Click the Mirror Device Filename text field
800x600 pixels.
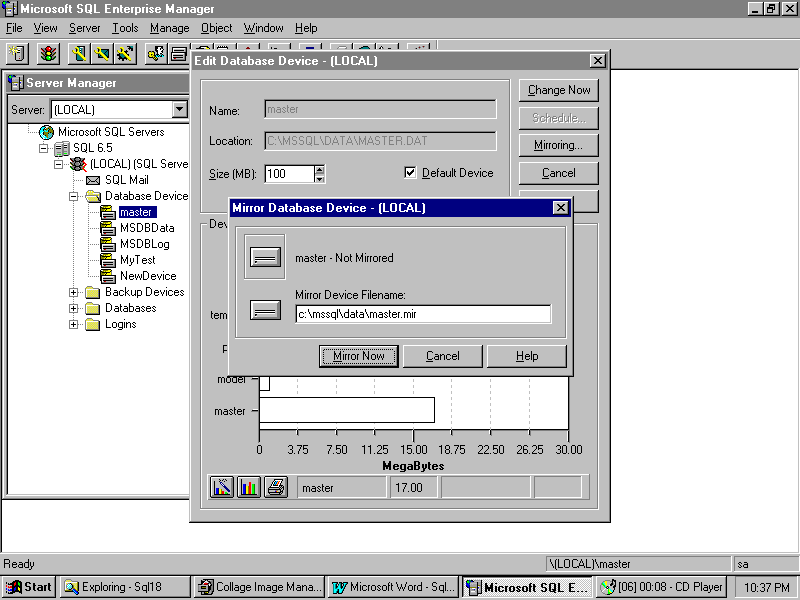pos(423,314)
